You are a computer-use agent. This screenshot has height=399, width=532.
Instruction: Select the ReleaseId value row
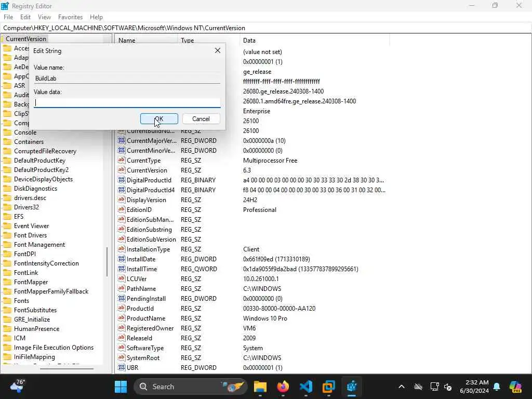point(252,338)
